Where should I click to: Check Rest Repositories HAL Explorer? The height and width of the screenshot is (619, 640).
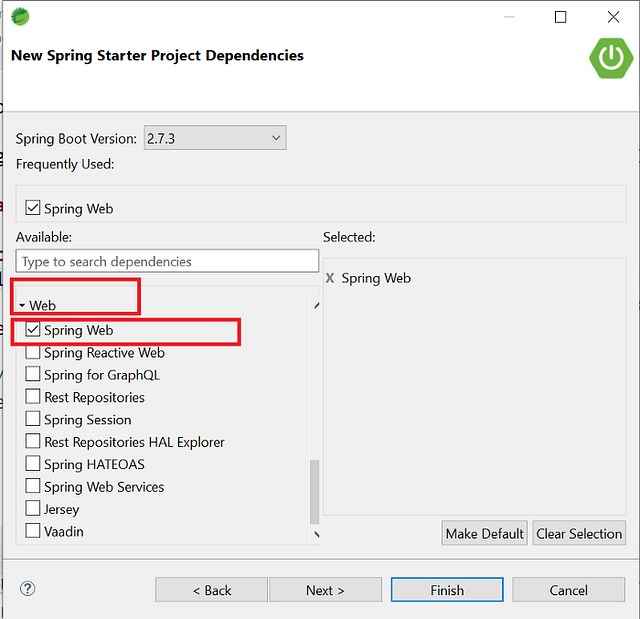click(33, 441)
